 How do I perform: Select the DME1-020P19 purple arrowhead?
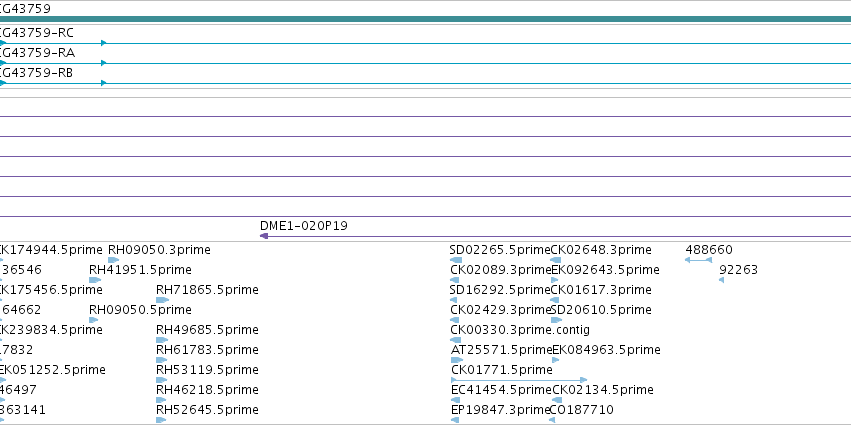tap(264, 236)
